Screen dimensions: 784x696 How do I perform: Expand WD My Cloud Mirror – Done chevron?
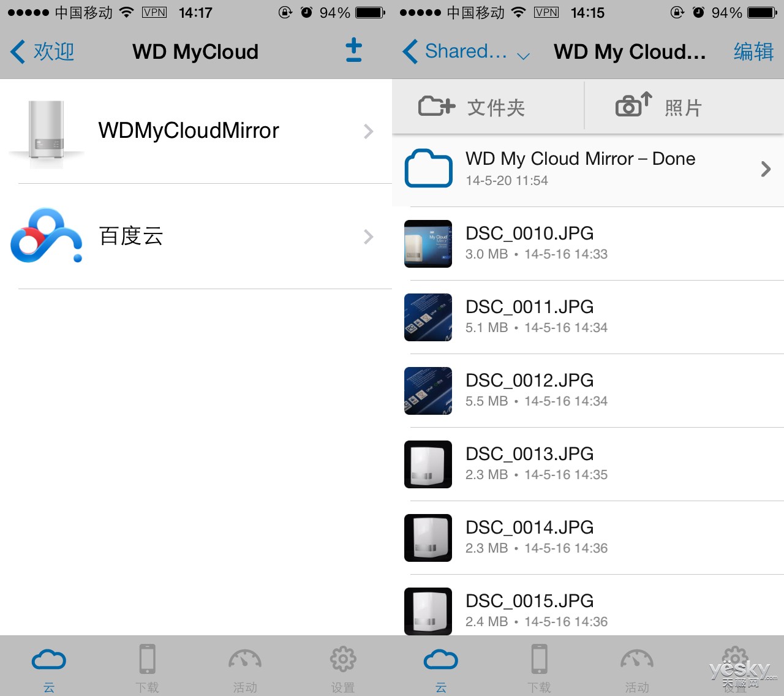tap(765, 169)
